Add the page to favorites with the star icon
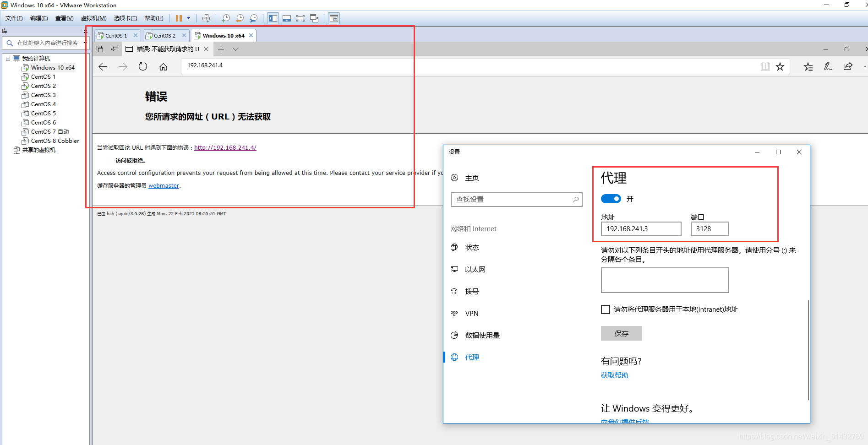The height and width of the screenshot is (445, 868). (780, 67)
